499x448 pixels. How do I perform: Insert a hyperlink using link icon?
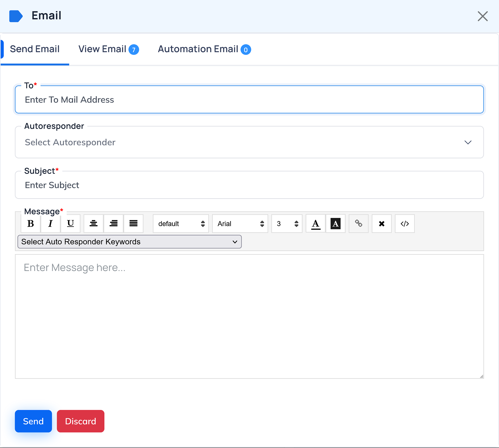[x=359, y=224]
